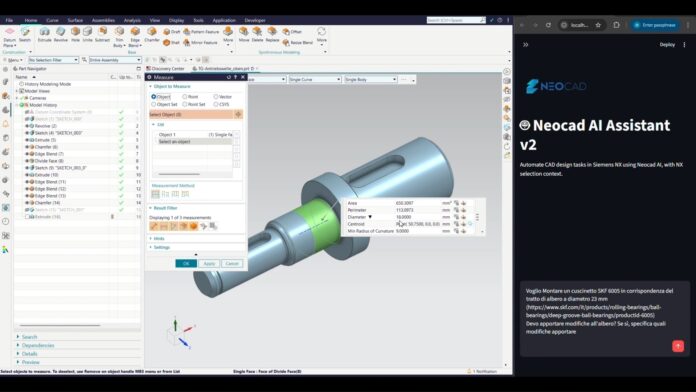The height and width of the screenshot is (392, 696).
Task: Click the select object crosshair icon
Action: 238,115
